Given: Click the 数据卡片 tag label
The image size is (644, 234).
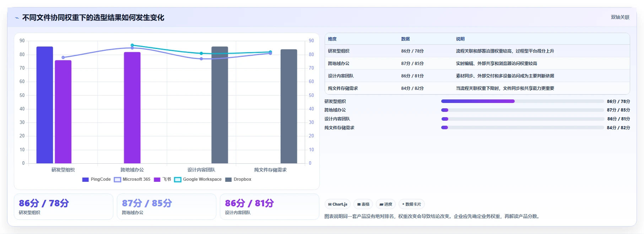Looking at the screenshot, I should click(413, 205).
